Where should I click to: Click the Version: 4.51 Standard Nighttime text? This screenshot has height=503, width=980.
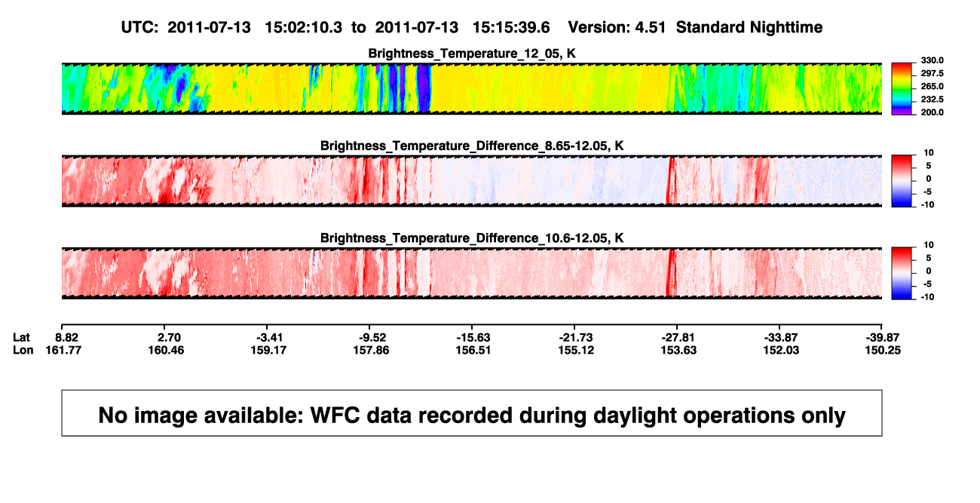pyautogui.click(x=695, y=27)
